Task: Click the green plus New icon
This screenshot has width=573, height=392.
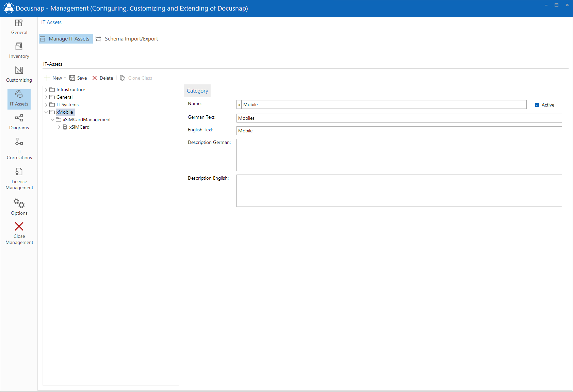Action: coord(47,78)
